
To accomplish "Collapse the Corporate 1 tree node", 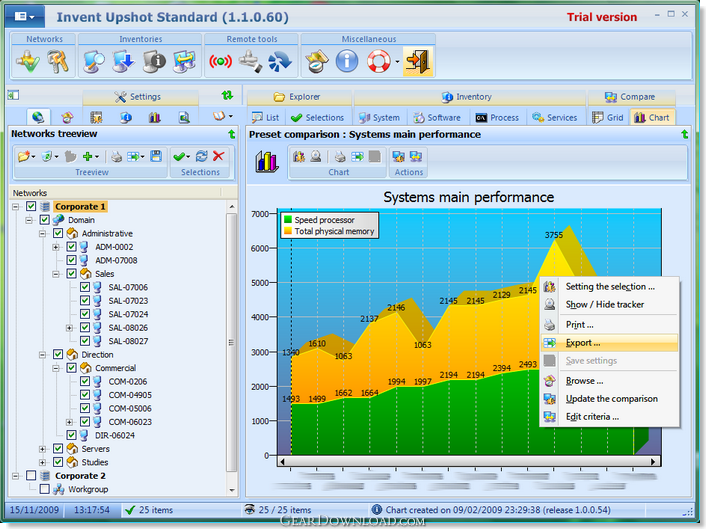I will pos(16,207).
